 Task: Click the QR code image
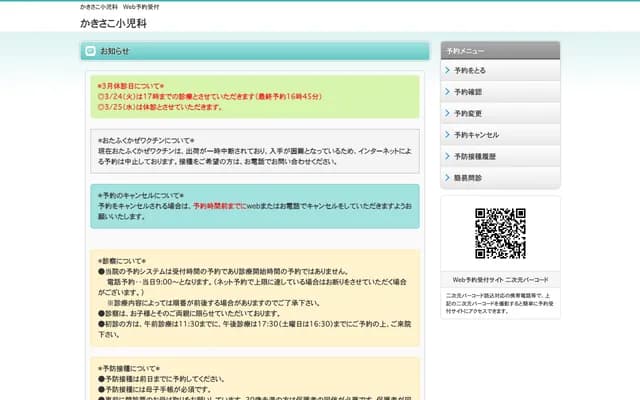[x=500, y=233]
